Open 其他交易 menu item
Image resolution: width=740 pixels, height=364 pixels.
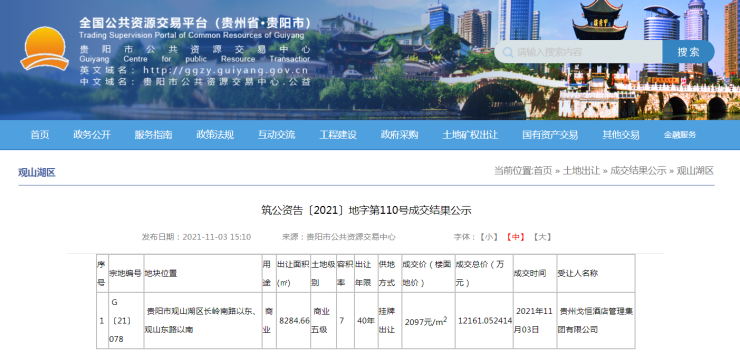(621, 135)
